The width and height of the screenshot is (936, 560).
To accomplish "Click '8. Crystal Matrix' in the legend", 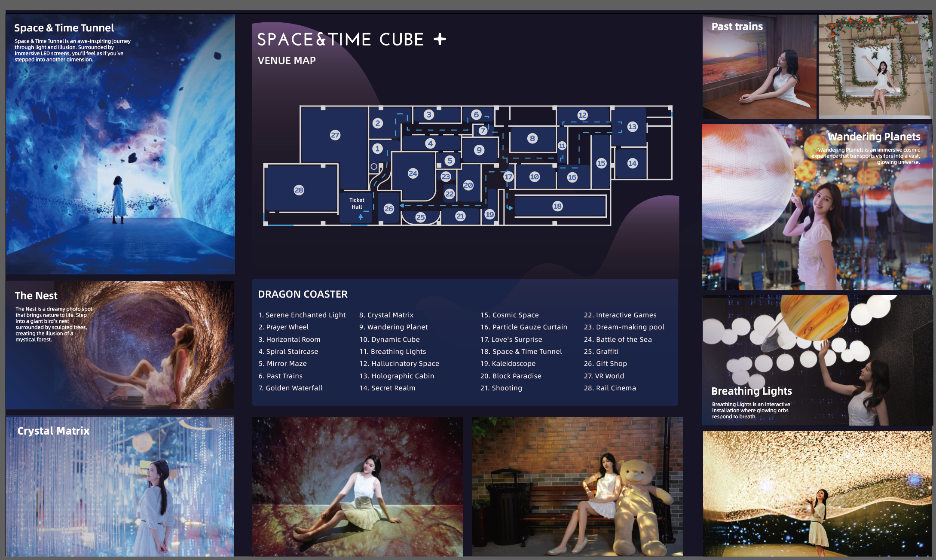I will pos(386,315).
